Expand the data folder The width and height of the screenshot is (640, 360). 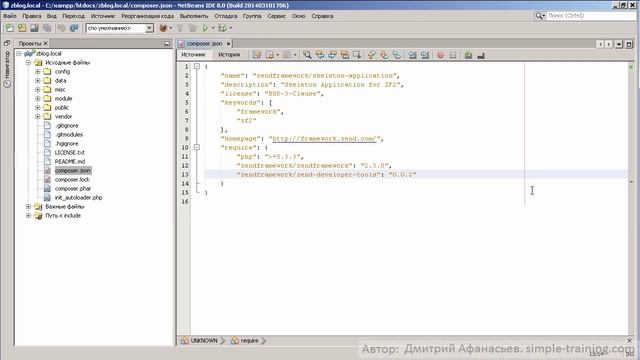click(38, 80)
